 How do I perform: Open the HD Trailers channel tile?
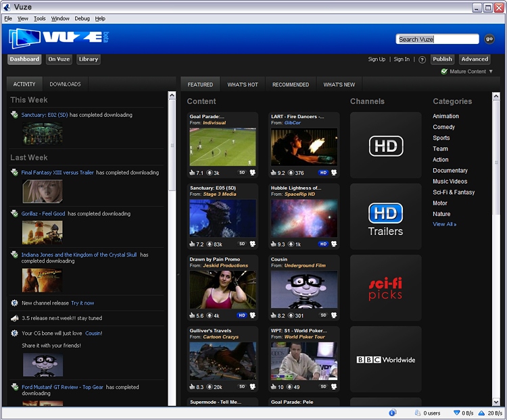[x=386, y=217]
